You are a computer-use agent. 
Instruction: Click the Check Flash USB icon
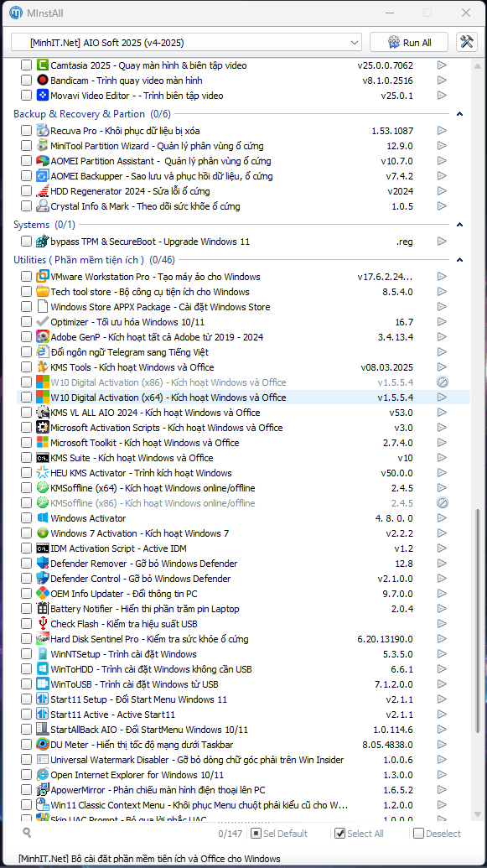tap(43, 624)
